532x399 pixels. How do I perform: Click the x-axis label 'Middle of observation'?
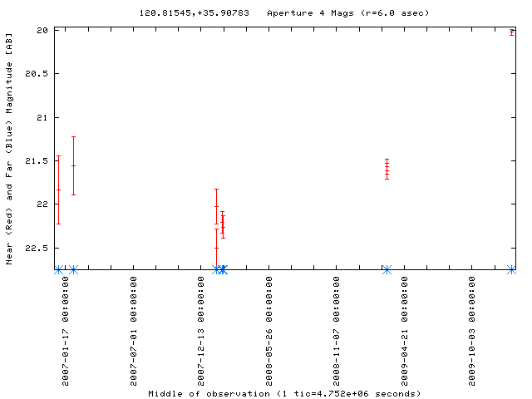[x=209, y=393]
